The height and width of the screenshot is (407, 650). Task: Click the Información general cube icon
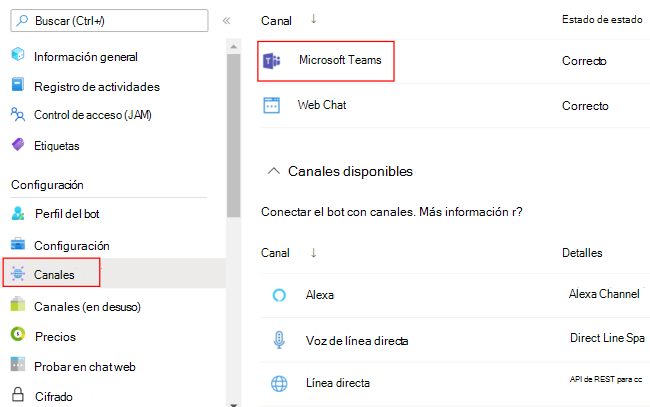[x=18, y=54]
